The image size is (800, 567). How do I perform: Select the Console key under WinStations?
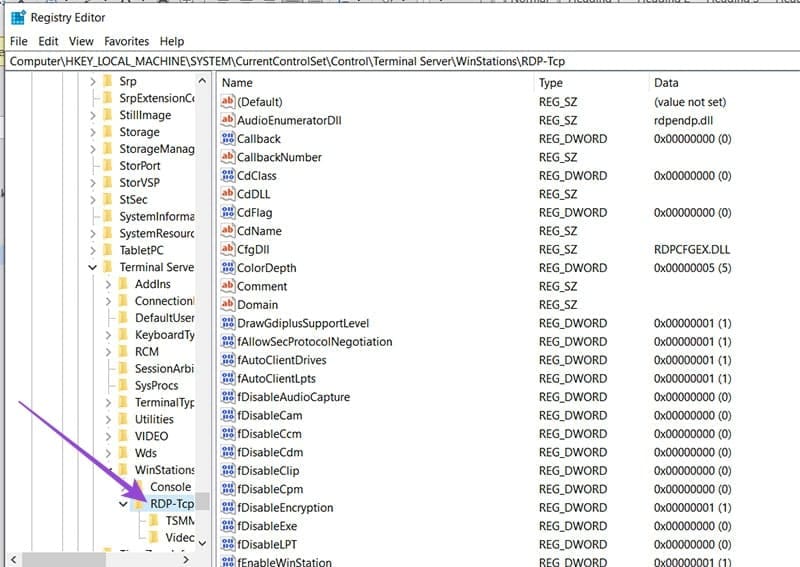(x=170, y=486)
